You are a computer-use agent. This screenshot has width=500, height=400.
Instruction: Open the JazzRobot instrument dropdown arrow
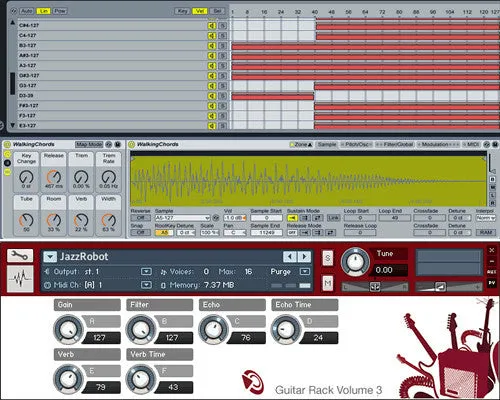pos(50,257)
